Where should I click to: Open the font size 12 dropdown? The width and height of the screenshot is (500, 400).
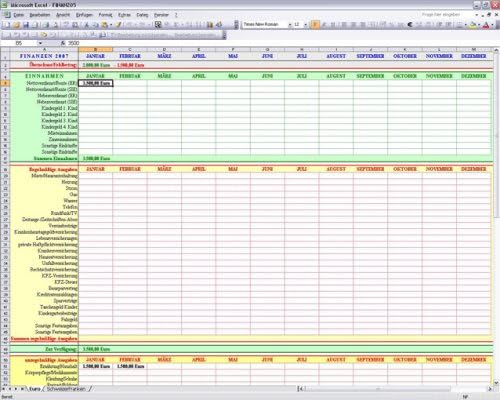[x=305, y=25]
